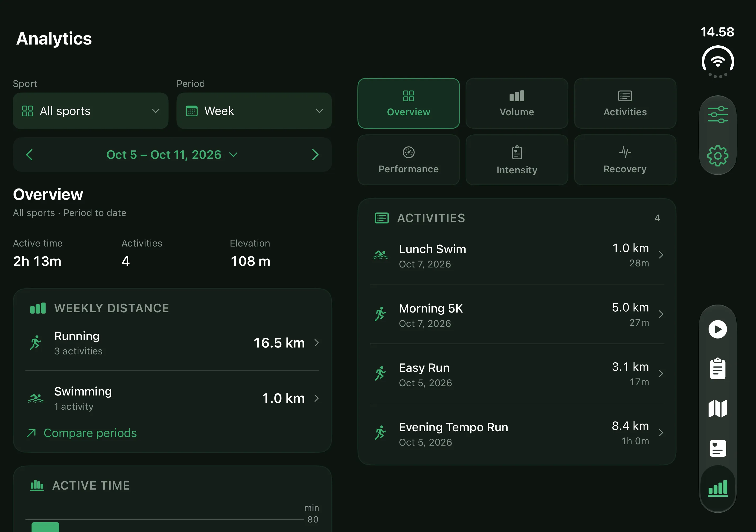The height and width of the screenshot is (532, 756).
Task: Switch to the Volume tab
Action: (x=517, y=103)
